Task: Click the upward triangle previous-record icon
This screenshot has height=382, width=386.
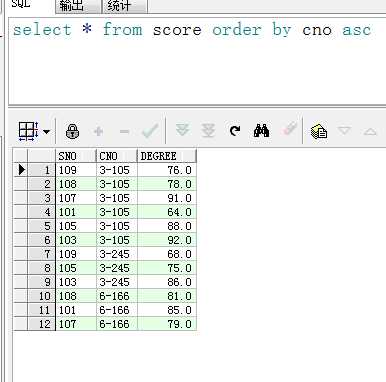Action: [370, 131]
